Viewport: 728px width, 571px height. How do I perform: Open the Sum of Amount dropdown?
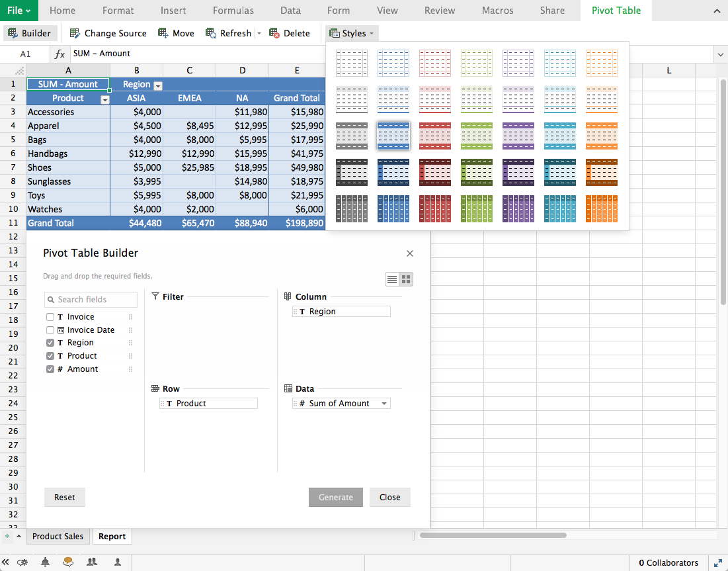click(x=384, y=404)
